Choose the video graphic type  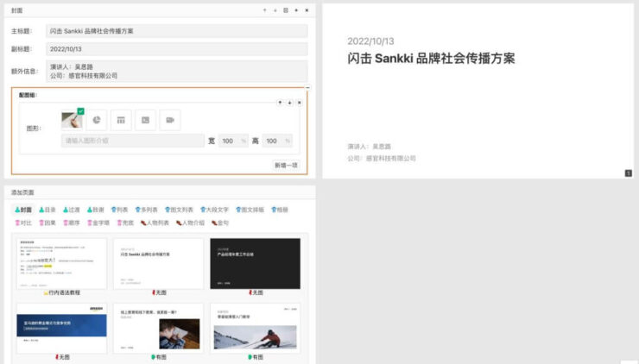tap(170, 120)
